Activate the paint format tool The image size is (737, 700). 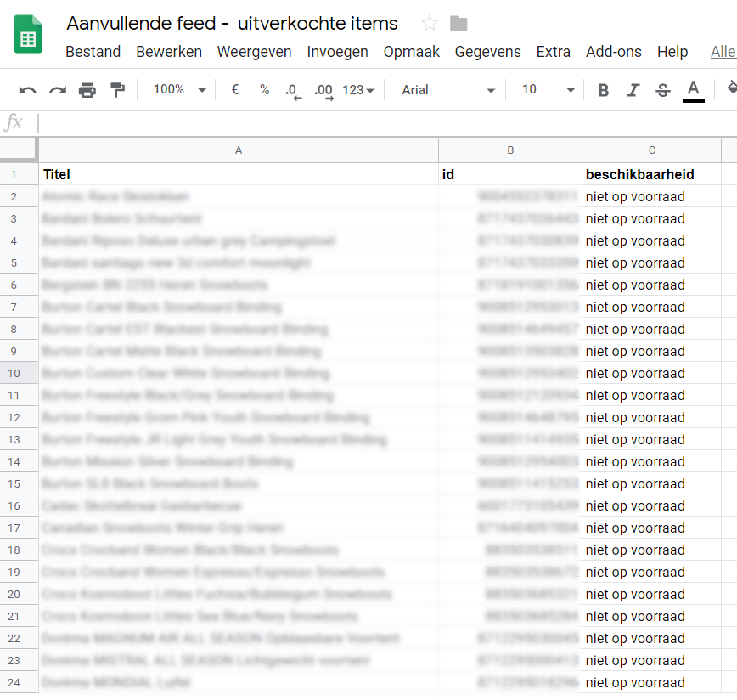tap(117, 90)
